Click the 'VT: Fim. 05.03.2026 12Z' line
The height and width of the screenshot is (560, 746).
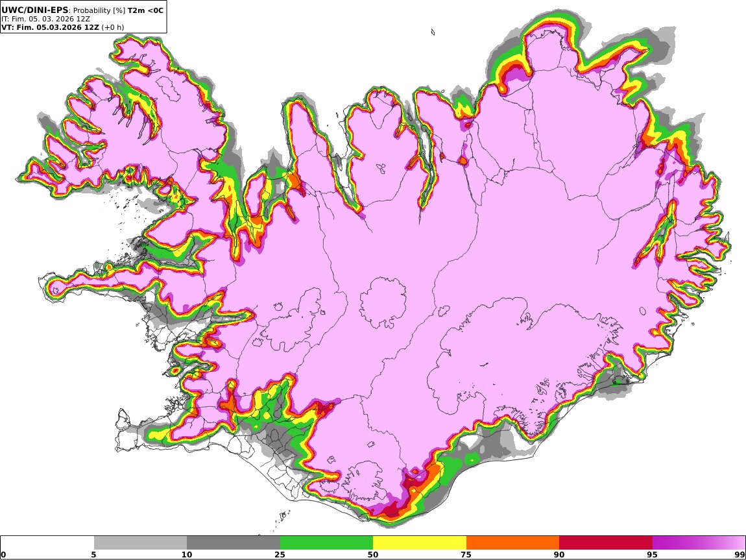point(50,27)
